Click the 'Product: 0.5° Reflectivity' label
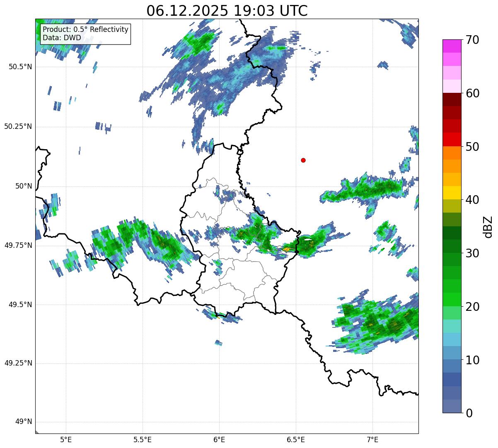The width and height of the screenshot is (498, 448). pyautogui.click(x=86, y=30)
